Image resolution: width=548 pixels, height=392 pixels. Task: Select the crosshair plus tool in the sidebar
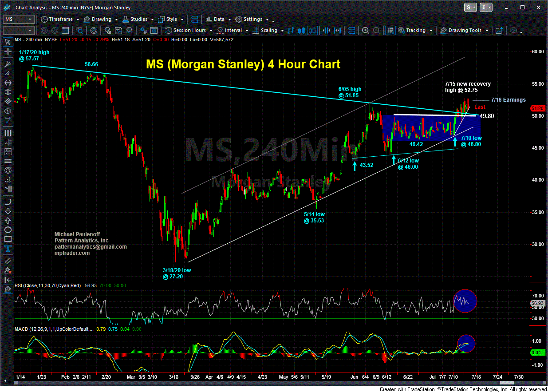[8, 51]
